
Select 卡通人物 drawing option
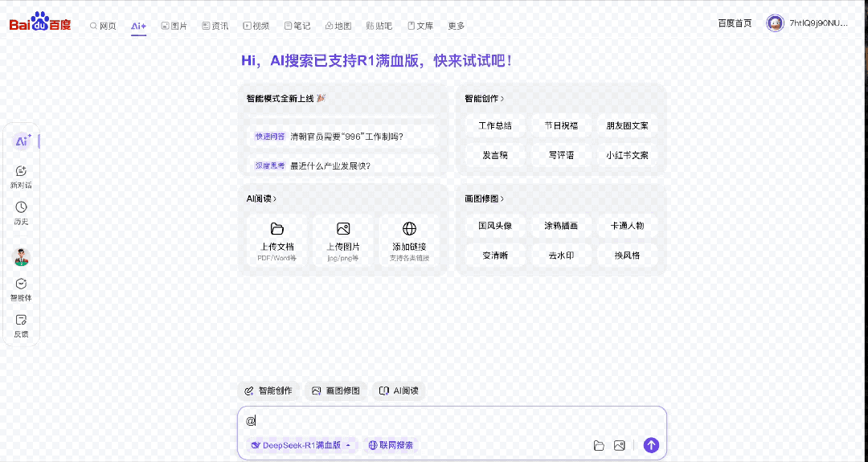tap(627, 226)
